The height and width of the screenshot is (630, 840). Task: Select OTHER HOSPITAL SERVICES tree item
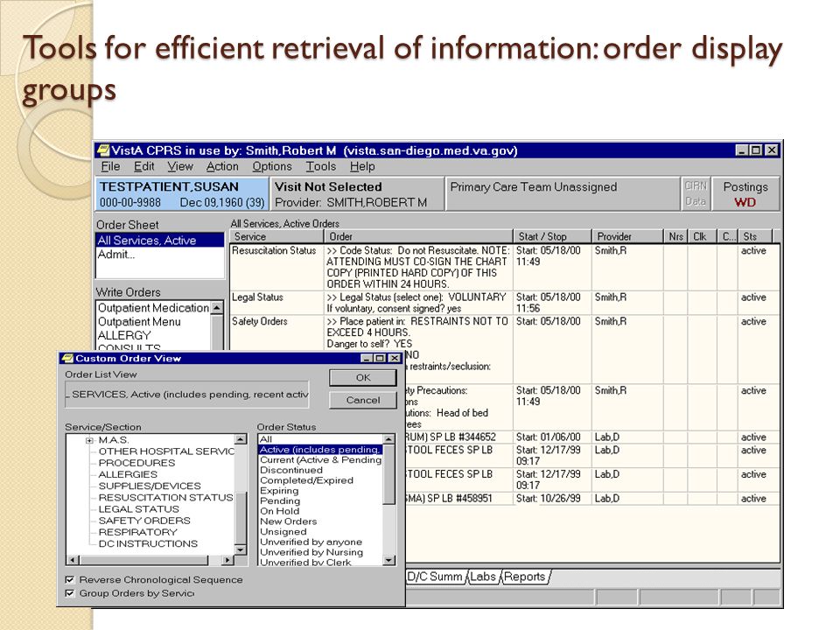coord(166,451)
